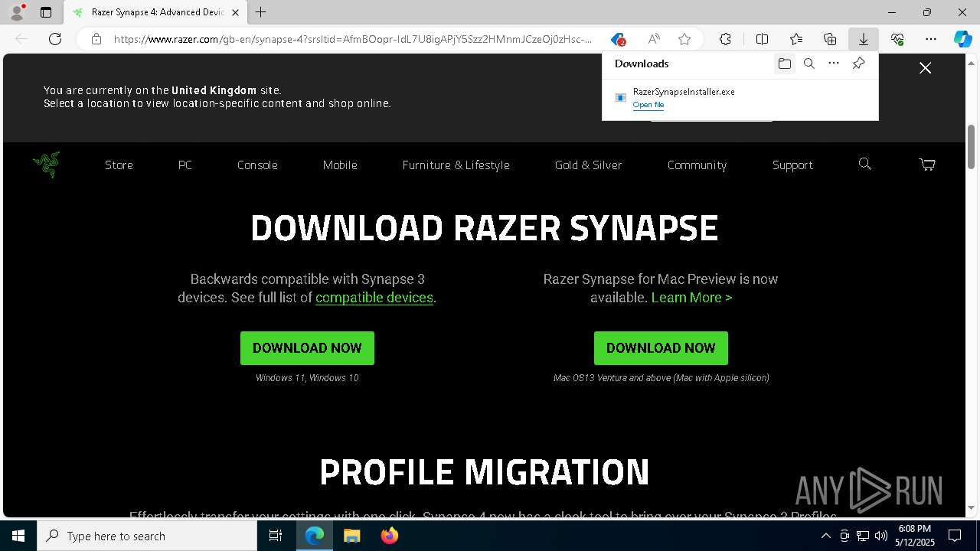Screen dimensions: 980x551
Task: Select RazerSynapseInstaller.exe download entry
Action: tap(740, 98)
